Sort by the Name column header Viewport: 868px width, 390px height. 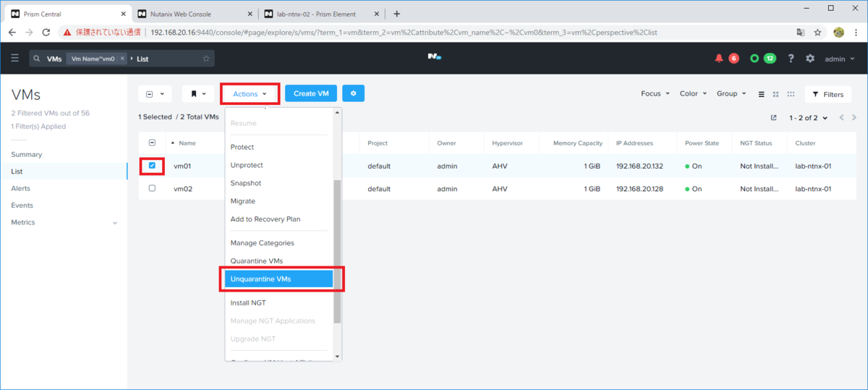[x=187, y=143]
